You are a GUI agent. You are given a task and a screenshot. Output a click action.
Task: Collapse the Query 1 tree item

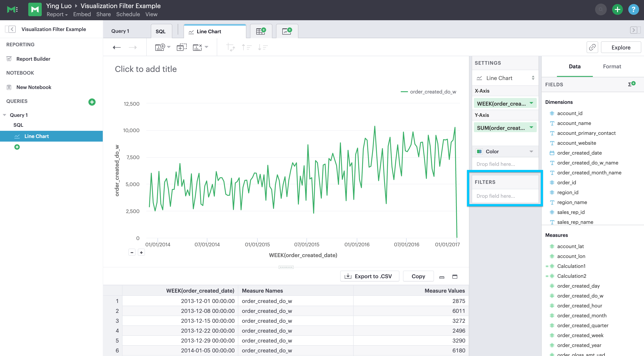(4, 115)
